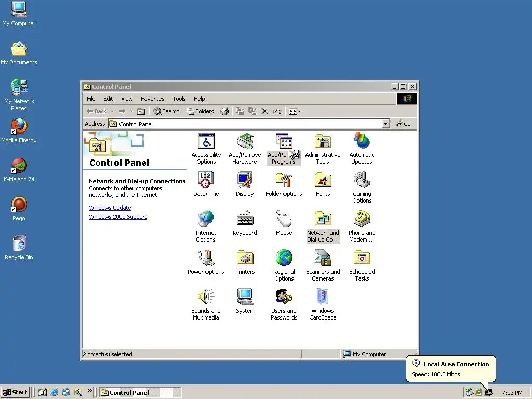Image resolution: width=532 pixels, height=399 pixels.
Task: Expand the Forward history dropdown arrow
Action: point(131,111)
